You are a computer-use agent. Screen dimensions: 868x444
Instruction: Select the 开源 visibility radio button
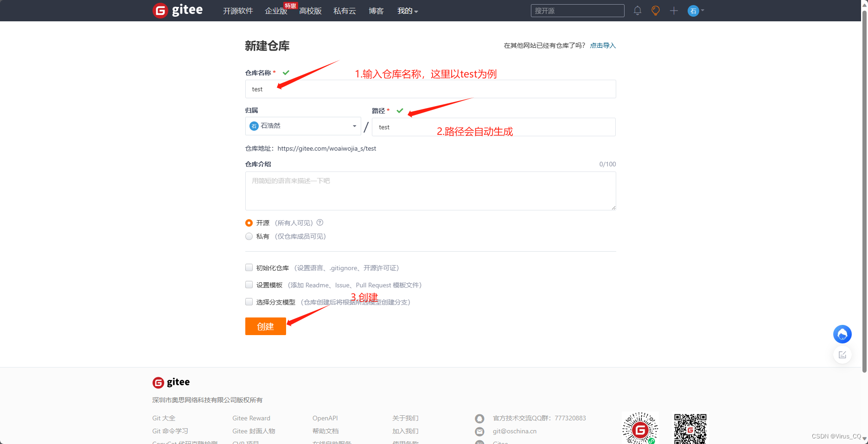pos(249,222)
